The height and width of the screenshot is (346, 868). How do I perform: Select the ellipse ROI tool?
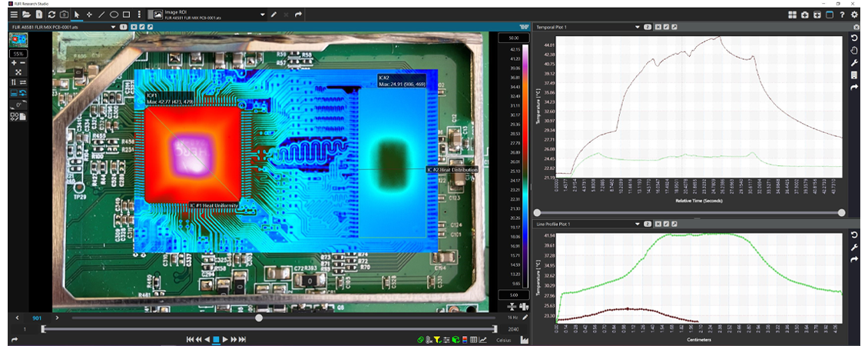point(114,15)
